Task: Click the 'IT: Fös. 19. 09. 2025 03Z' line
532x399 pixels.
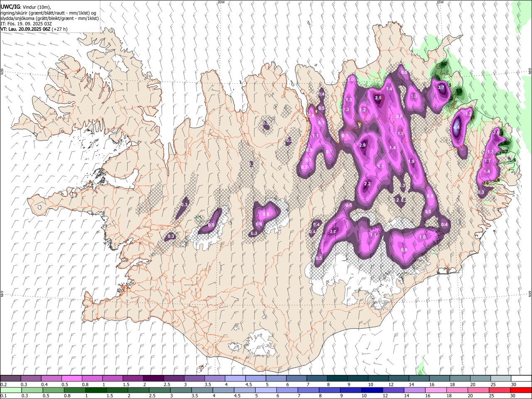Action: [x=26, y=24]
